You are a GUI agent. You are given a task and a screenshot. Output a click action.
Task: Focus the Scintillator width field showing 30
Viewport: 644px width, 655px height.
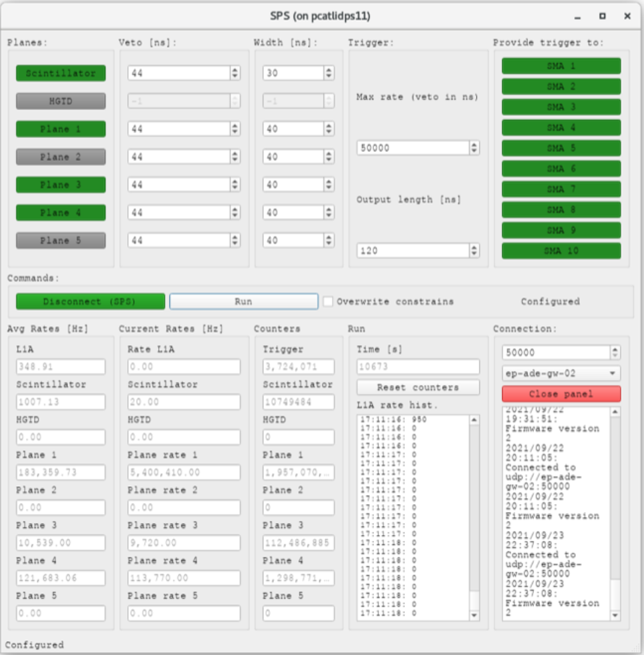(293, 73)
